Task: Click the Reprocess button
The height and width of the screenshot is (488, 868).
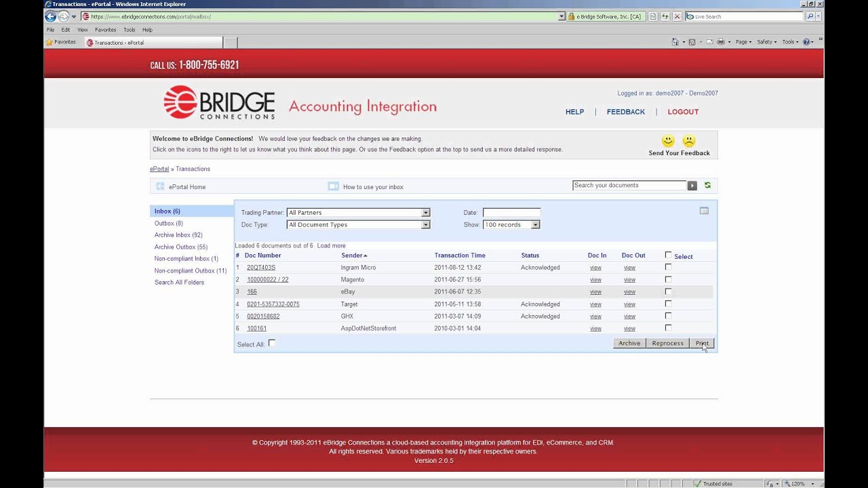Action: (x=668, y=344)
